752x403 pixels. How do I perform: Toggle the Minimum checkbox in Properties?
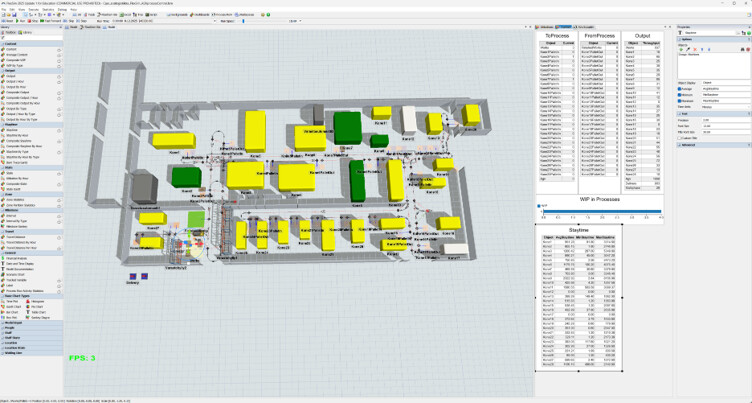[x=680, y=95]
